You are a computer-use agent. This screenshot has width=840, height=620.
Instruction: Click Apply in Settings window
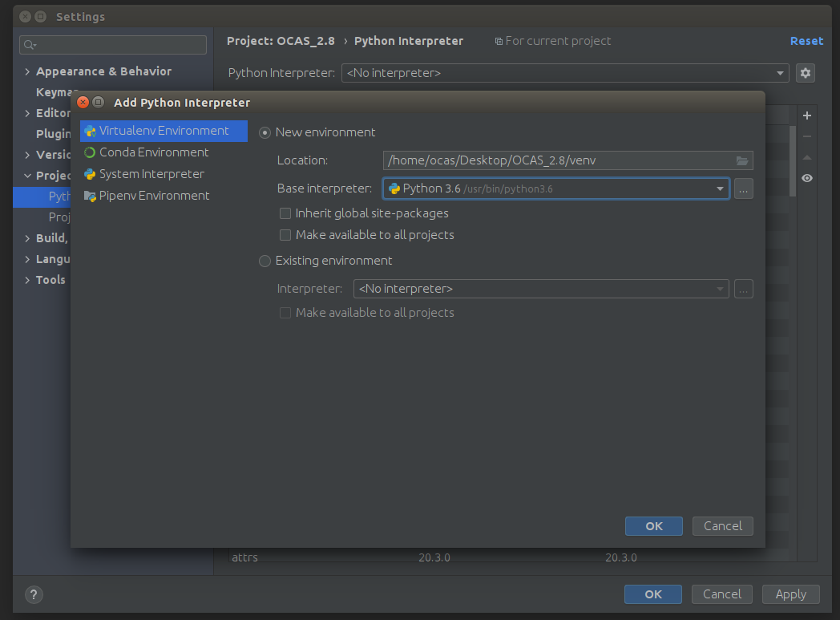pyautogui.click(x=791, y=594)
